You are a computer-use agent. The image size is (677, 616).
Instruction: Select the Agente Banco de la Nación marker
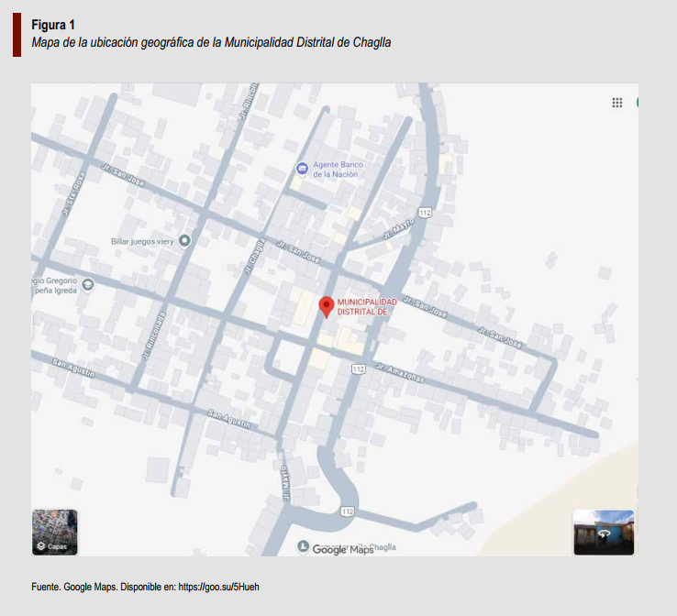[301, 169]
